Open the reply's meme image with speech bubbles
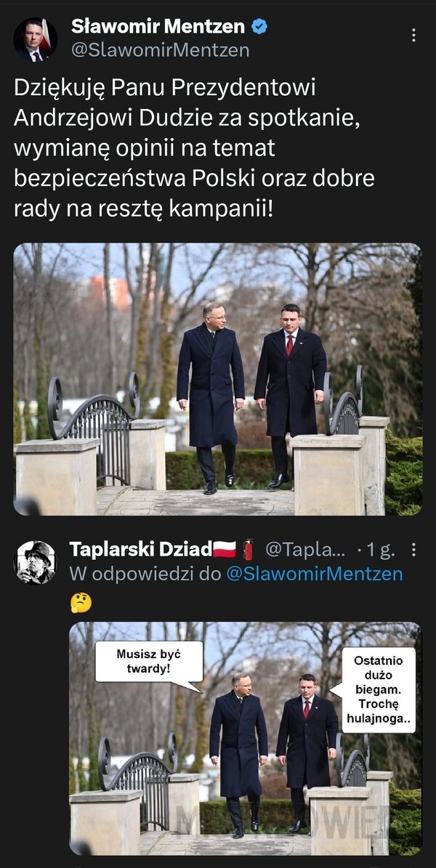The width and height of the screenshot is (436, 868). pyautogui.click(x=246, y=739)
